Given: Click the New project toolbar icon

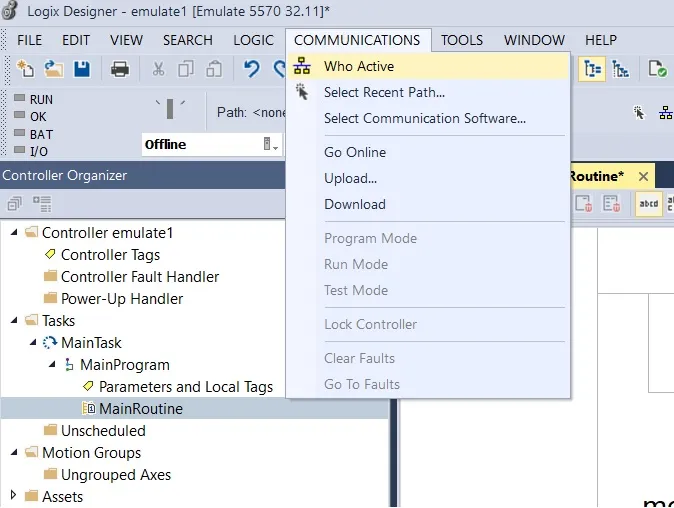Looking at the screenshot, I should [25, 69].
